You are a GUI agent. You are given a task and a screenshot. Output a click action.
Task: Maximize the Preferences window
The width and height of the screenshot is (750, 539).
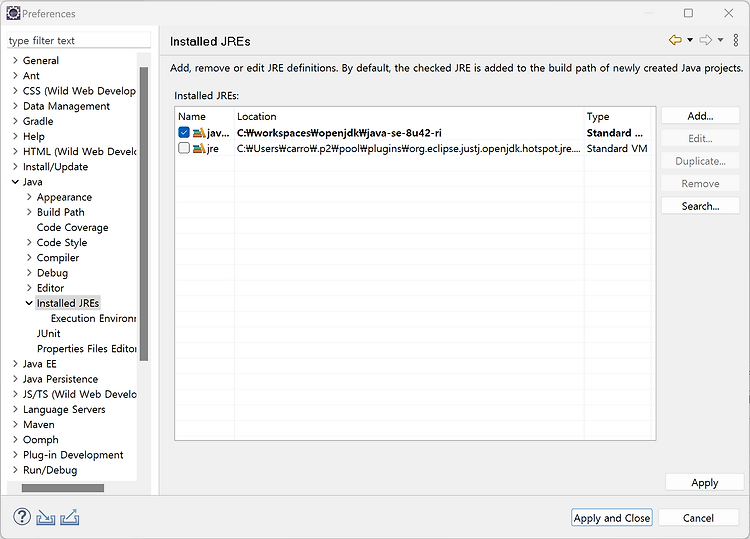pos(688,13)
